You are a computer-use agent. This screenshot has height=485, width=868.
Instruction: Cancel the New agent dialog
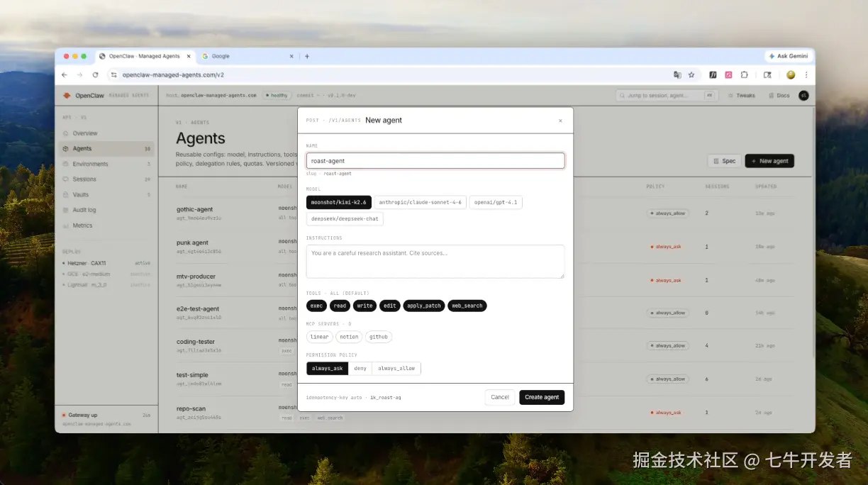tap(499, 397)
